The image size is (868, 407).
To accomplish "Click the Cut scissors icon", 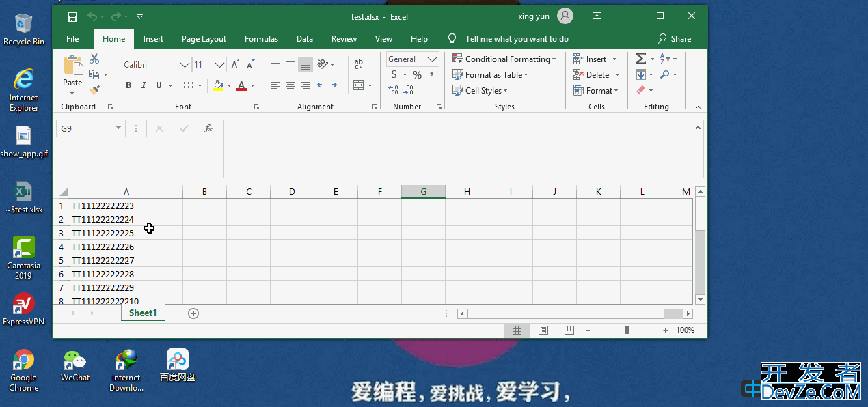I will pos(94,59).
